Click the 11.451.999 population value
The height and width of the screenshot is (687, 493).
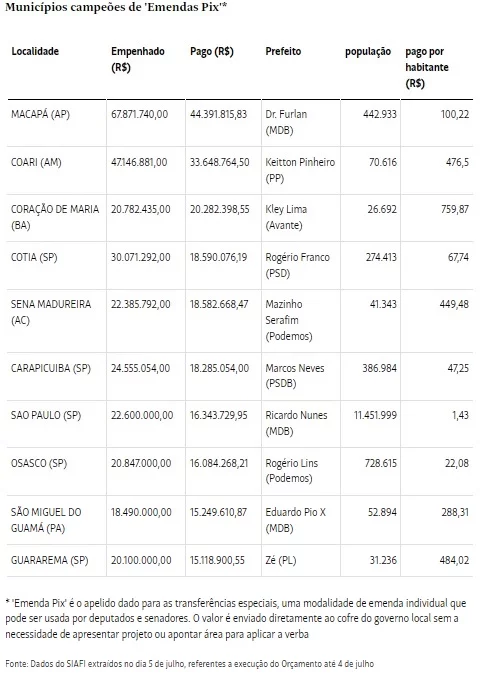[x=375, y=415]
